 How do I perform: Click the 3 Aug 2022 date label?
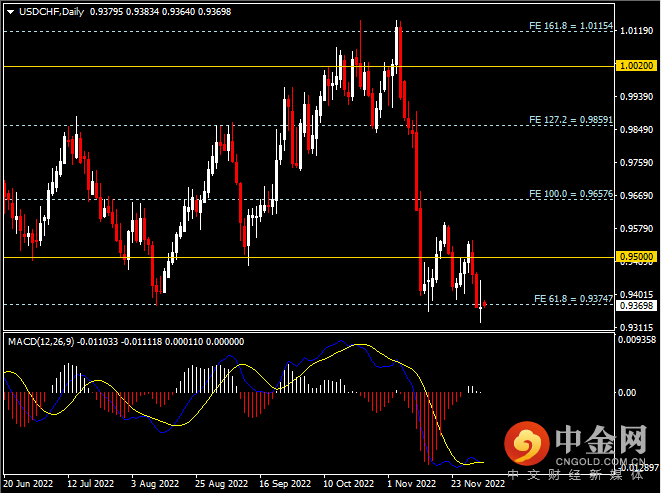[x=155, y=484]
